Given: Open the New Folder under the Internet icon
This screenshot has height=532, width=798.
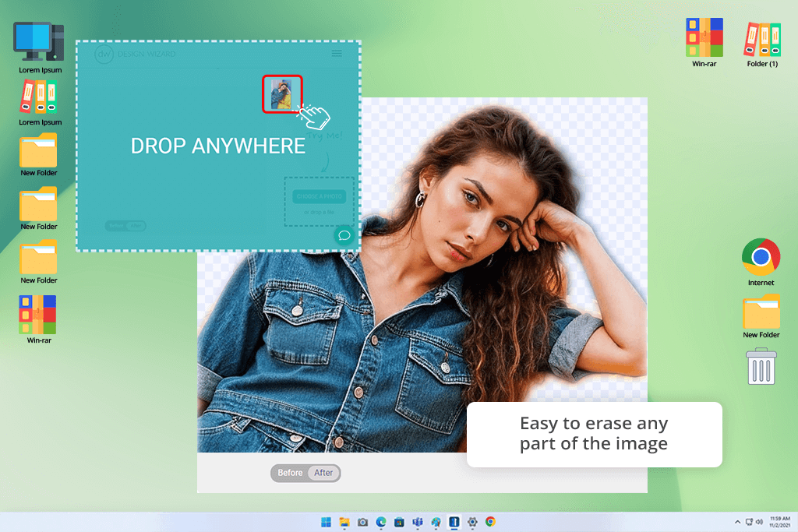Looking at the screenshot, I should 761,316.
